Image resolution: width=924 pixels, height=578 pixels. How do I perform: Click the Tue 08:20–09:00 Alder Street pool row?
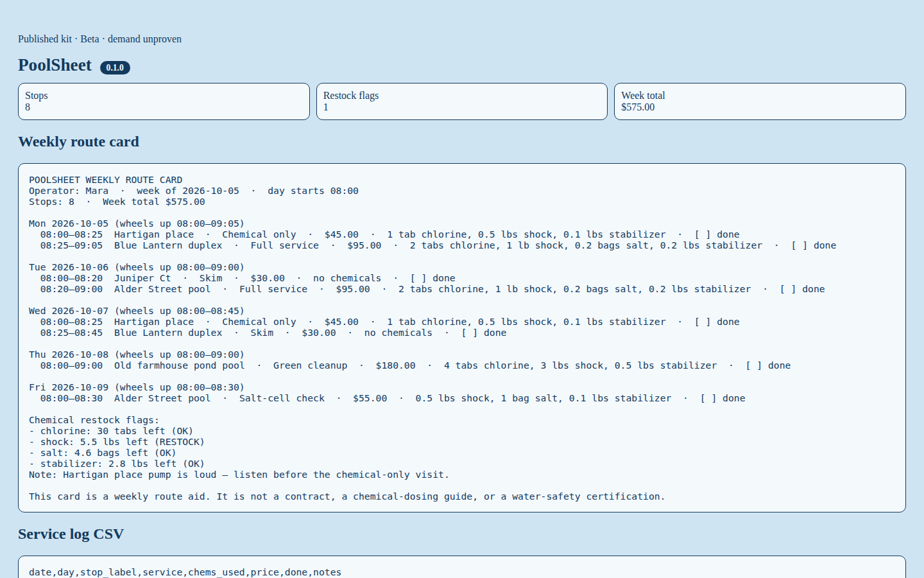pos(432,289)
